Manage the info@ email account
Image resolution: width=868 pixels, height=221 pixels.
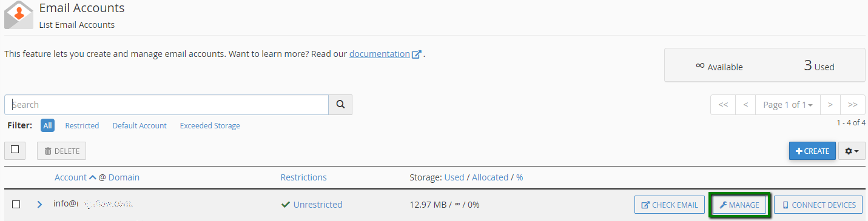click(x=739, y=205)
